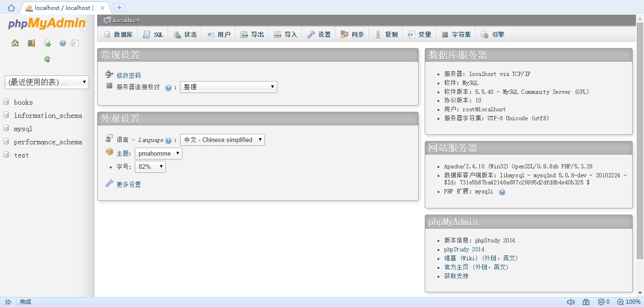
Task: Click the wrench icon beside 更多设置
Action: click(109, 183)
